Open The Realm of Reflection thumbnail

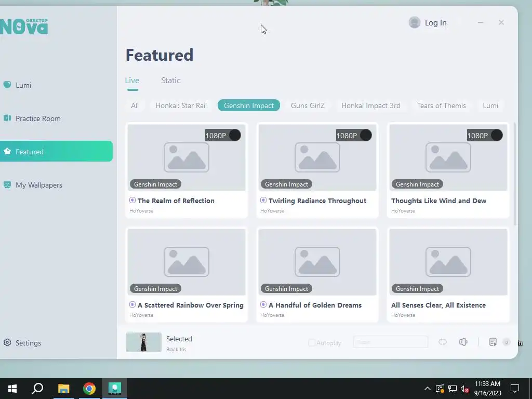coord(187,157)
